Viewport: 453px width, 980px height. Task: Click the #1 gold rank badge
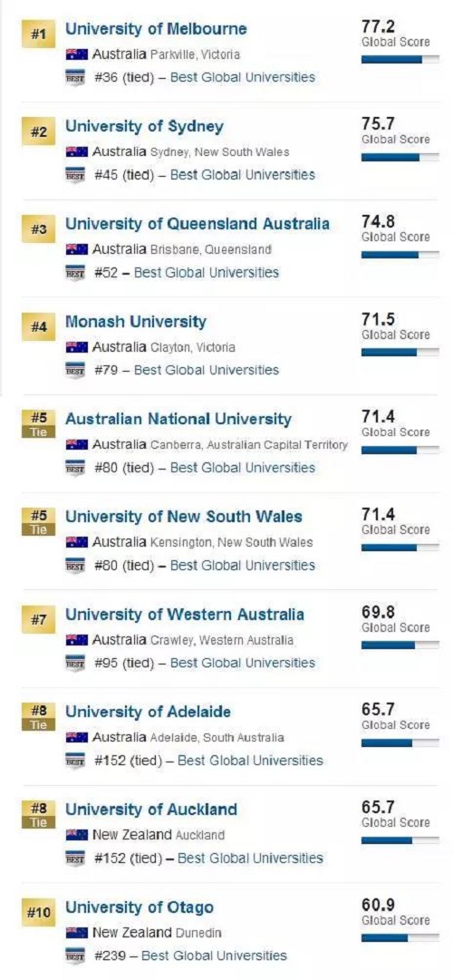coord(39,35)
